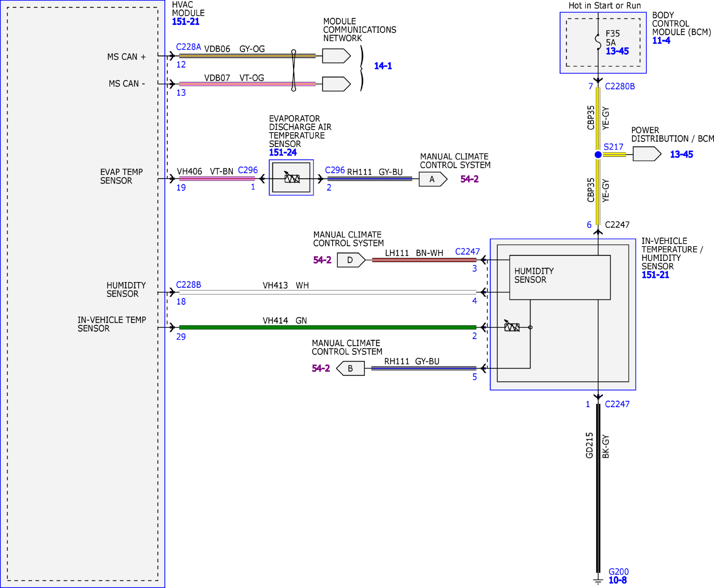Click off-page connector A symbol
714x588 pixels.
433,179
